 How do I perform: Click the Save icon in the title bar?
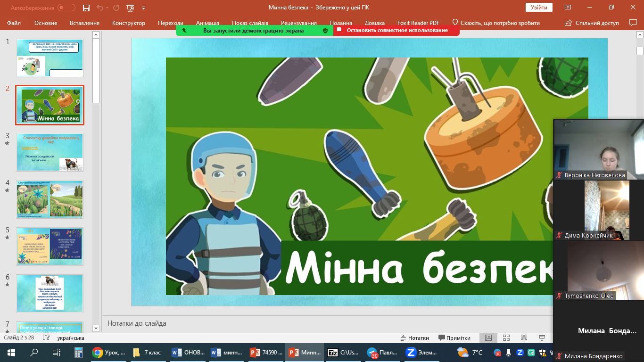pos(86,8)
